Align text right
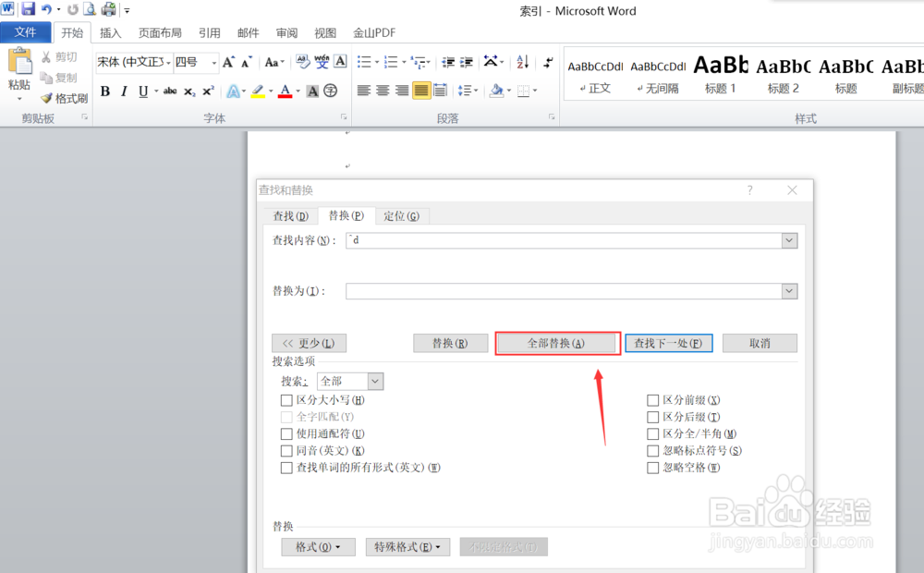Viewport: 924px width, 573px height. pos(402,91)
